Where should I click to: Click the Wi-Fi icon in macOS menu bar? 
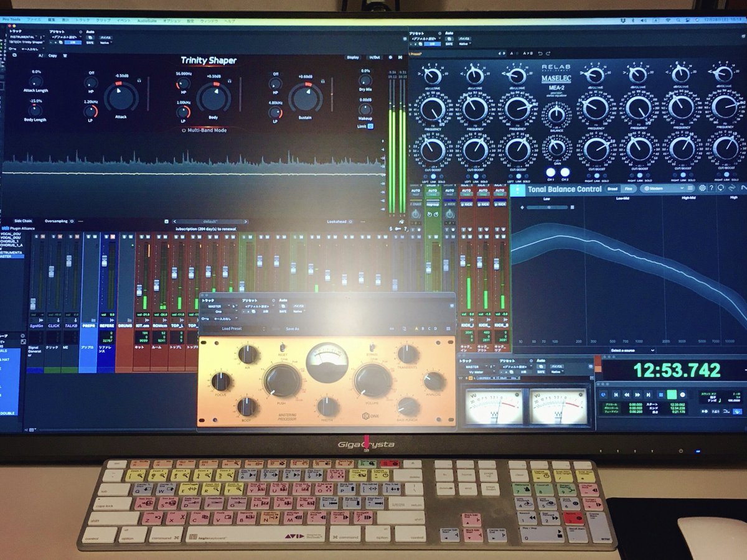pos(667,20)
